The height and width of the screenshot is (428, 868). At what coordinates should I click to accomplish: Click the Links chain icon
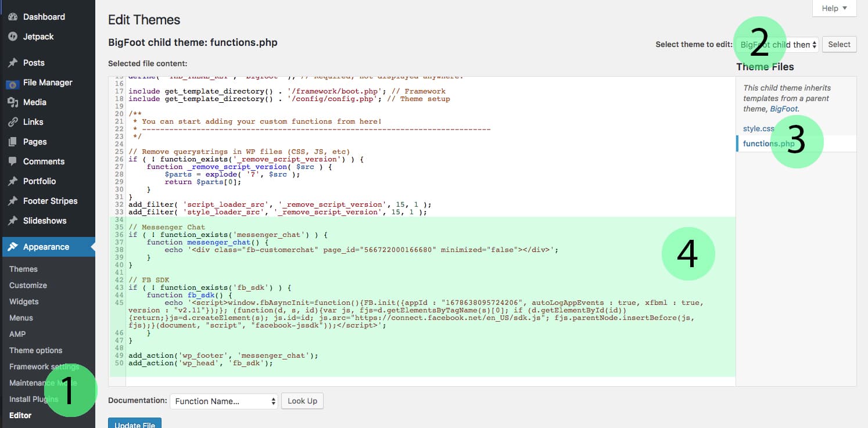pos(13,122)
